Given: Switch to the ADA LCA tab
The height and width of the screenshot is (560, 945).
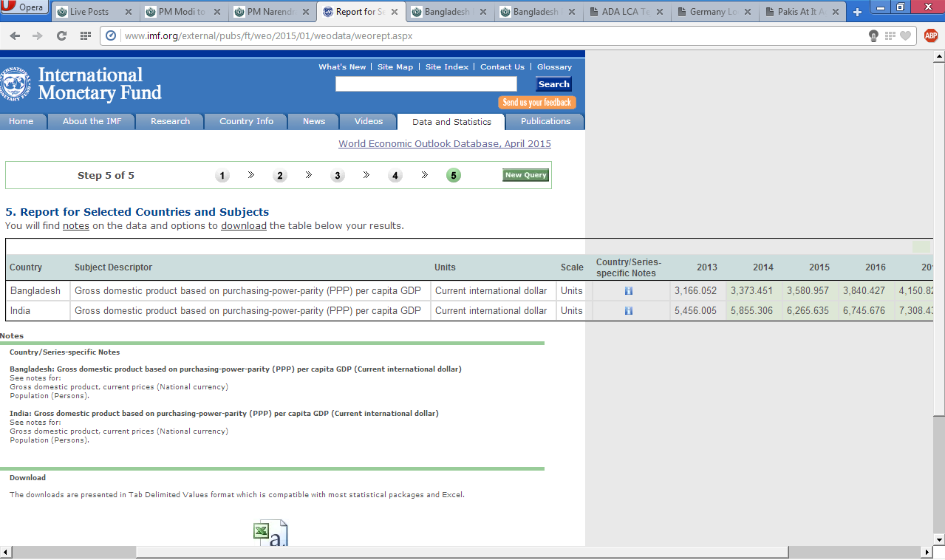Looking at the screenshot, I should [627, 12].
